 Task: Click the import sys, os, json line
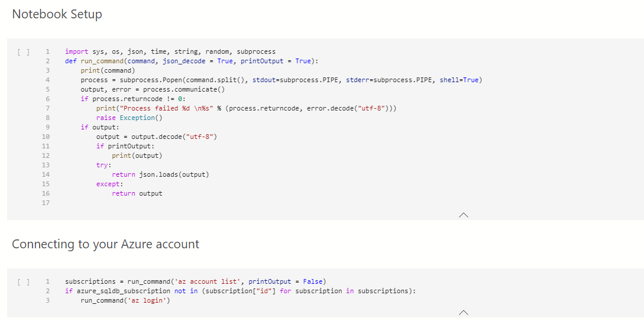coord(170,51)
